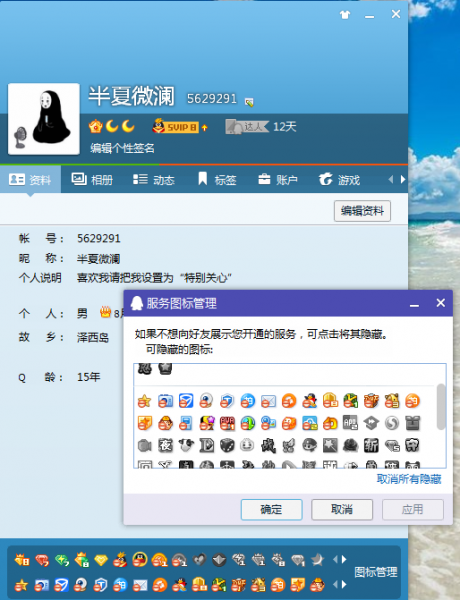Click the icon list vertical scrollbar
Screen dimensions: 460x600
click(x=441, y=406)
